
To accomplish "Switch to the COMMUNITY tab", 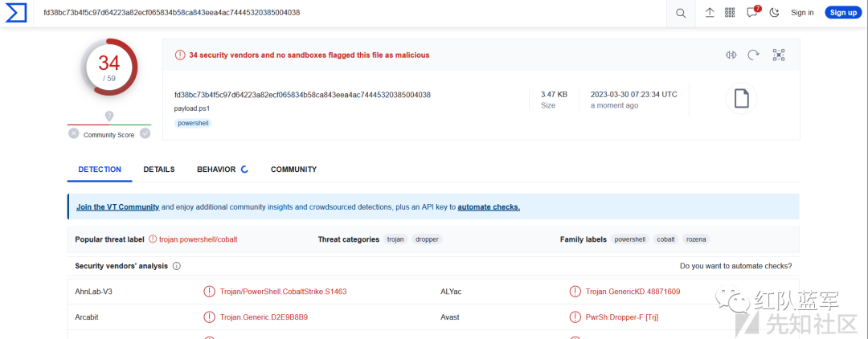I will [x=293, y=169].
